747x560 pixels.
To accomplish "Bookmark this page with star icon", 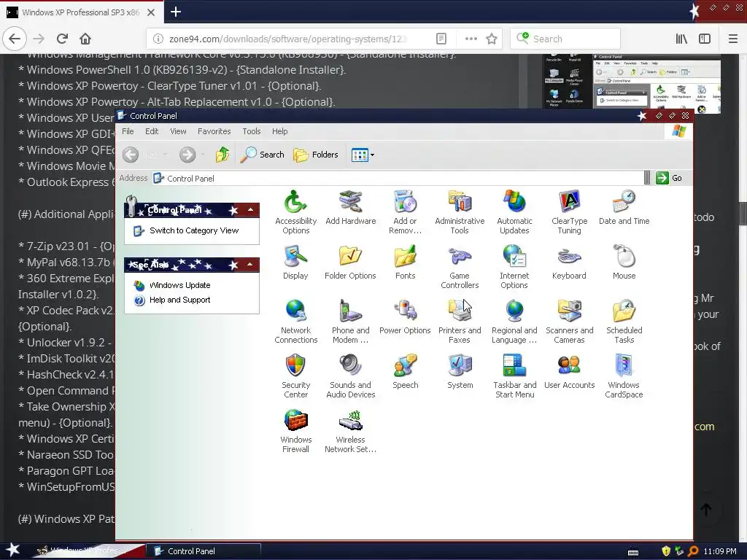I will click(492, 39).
